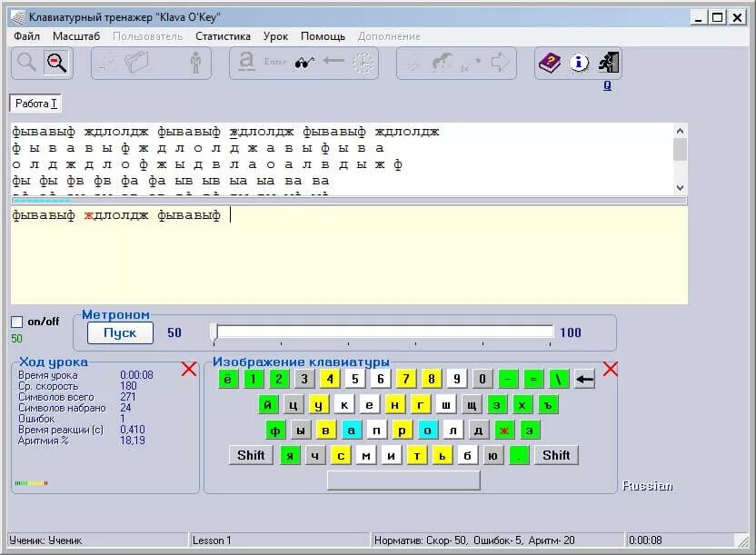Click the zoom out magnifier icon
Screen dimensions: 756x555
click(x=56, y=63)
